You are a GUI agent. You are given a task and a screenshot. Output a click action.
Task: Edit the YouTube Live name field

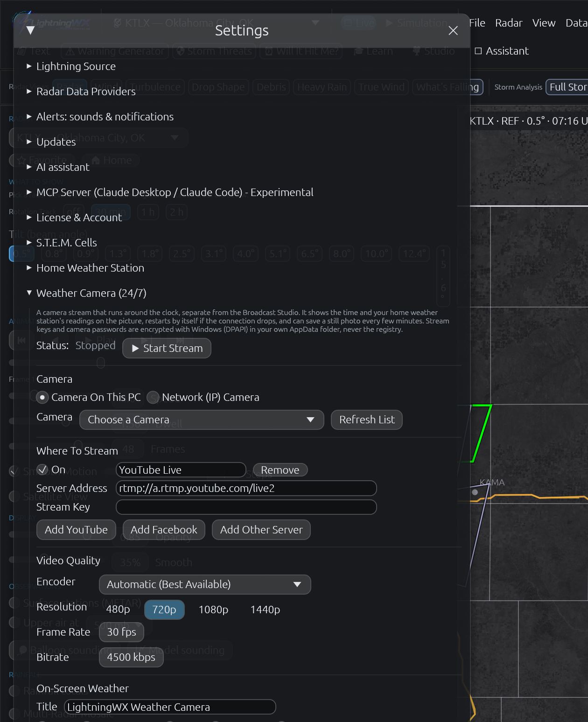pos(181,470)
